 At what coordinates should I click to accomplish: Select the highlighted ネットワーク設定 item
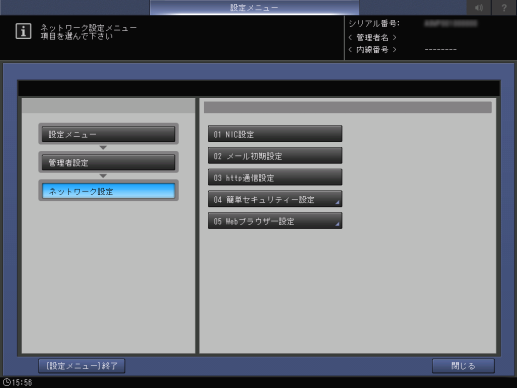click(108, 191)
